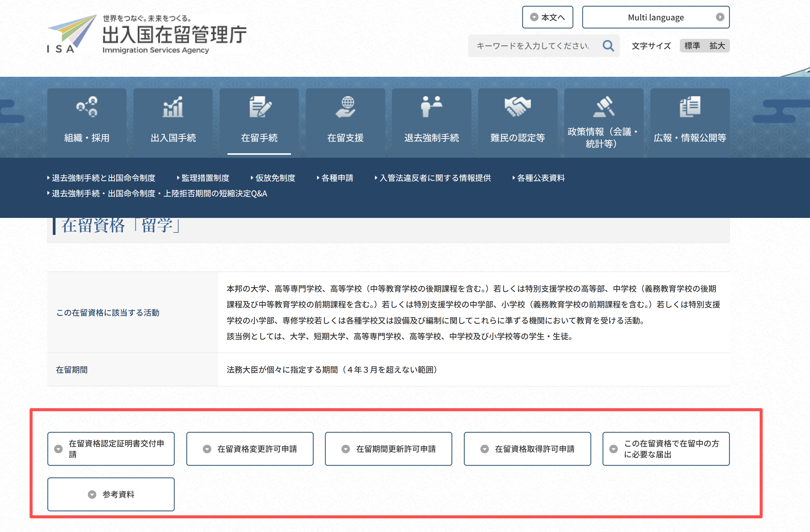Image resolution: width=810 pixels, height=532 pixels.
Task: Click the search magnifier icon
Action: [608, 46]
